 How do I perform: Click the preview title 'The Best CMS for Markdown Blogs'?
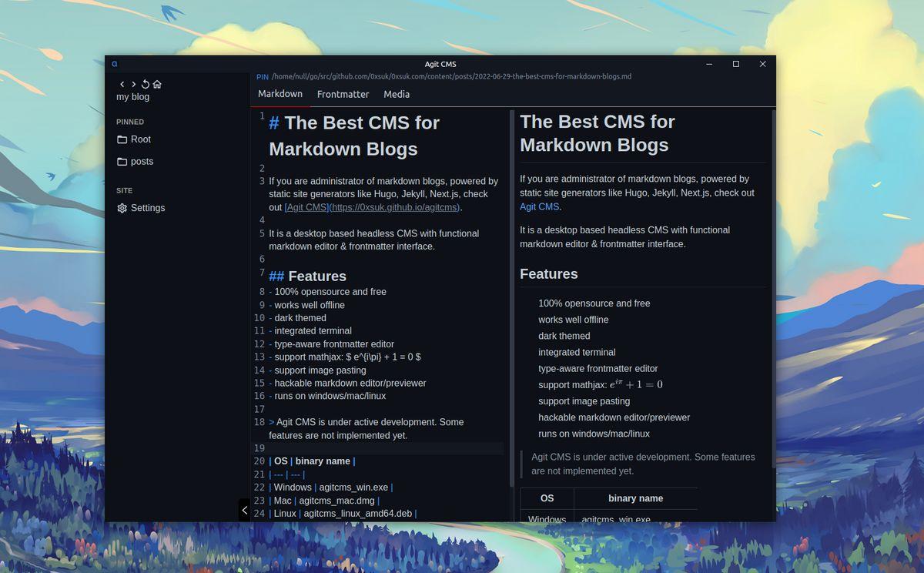pyautogui.click(x=597, y=133)
